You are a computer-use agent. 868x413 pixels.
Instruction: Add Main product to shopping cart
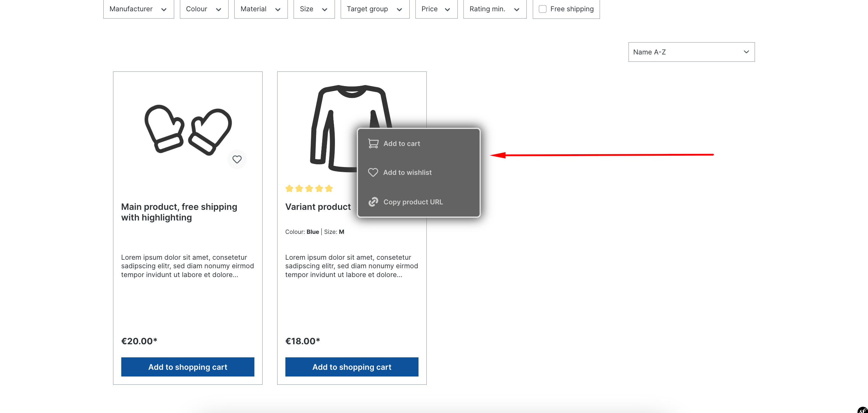point(188,367)
